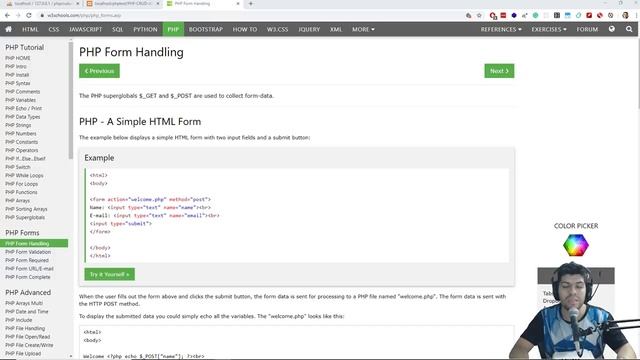Image resolution: width=640 pixels, height=360 pixels.
Task: Open PHP Strings in sidebar
Action: tap(18, 125)
